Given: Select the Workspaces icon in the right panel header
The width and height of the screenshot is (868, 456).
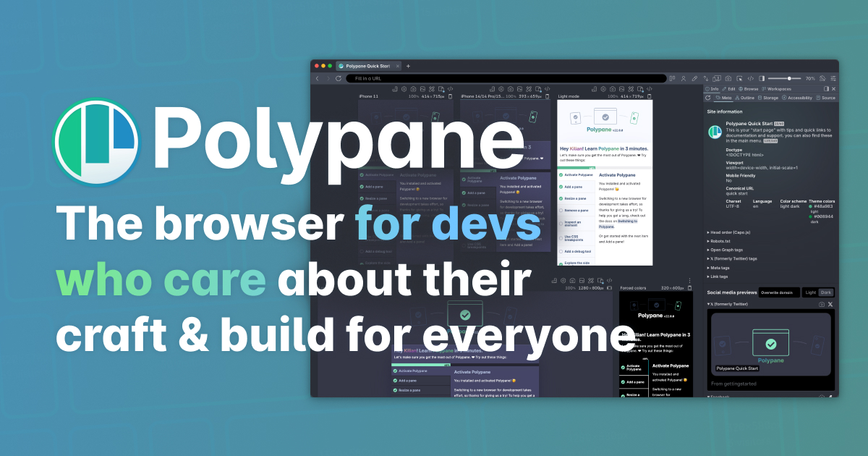Looking at the screenshot, I should [x=777, y=89].
